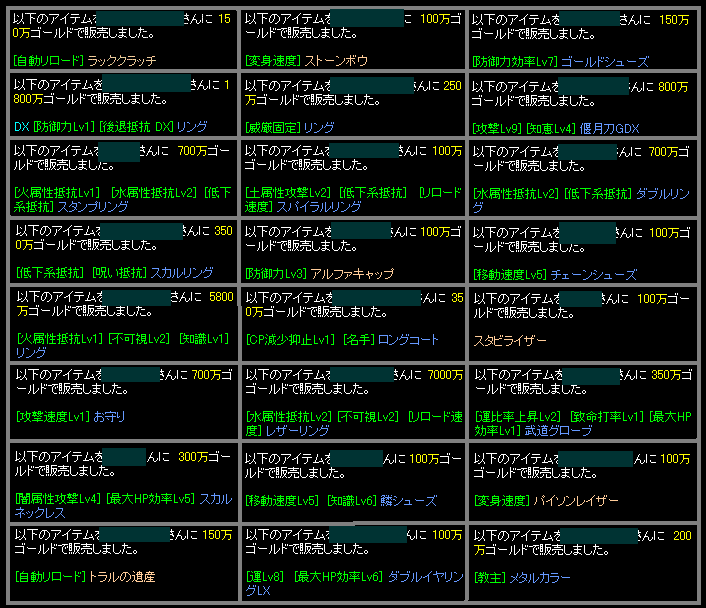The image size is (706, 608).
Task: Click the アルファキャップ item name
Action: pos(352,273)
